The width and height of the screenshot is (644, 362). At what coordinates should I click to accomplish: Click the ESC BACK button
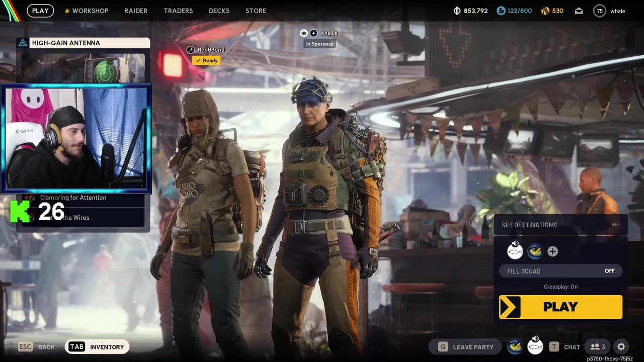(36, 347)
